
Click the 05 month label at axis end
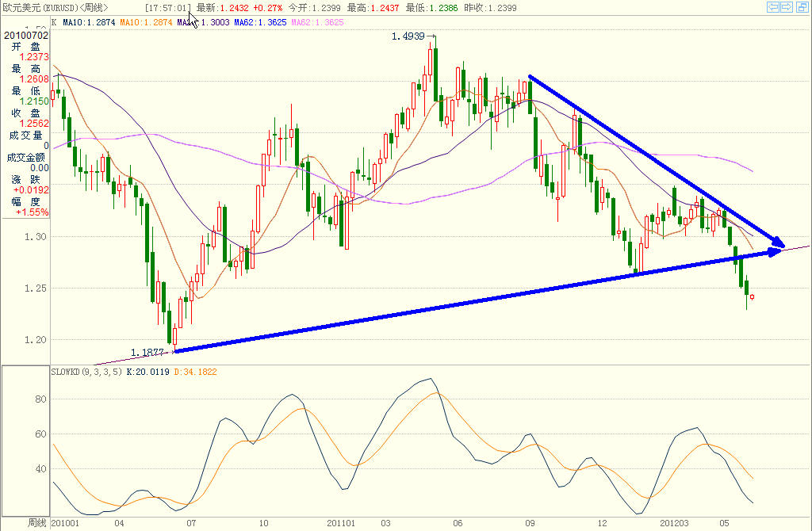click(724, 523)
